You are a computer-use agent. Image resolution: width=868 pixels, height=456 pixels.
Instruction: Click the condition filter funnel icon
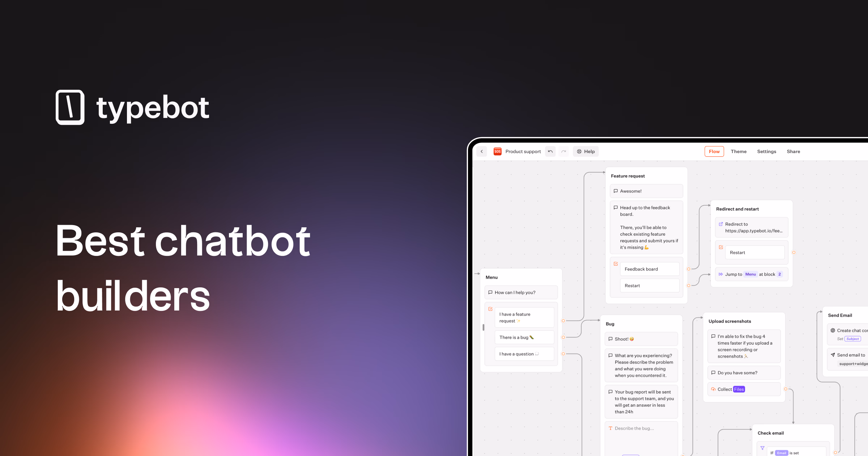click(762, 448)
